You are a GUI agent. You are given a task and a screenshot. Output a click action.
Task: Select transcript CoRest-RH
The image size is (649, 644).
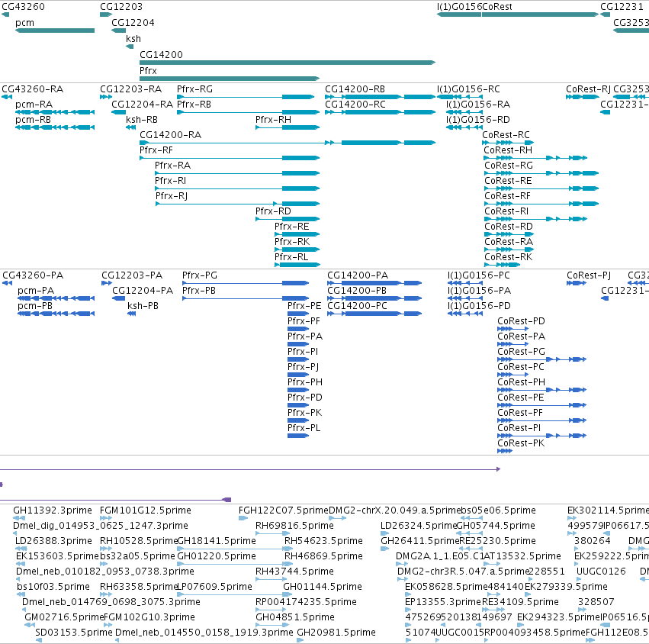tap(535, 158)
